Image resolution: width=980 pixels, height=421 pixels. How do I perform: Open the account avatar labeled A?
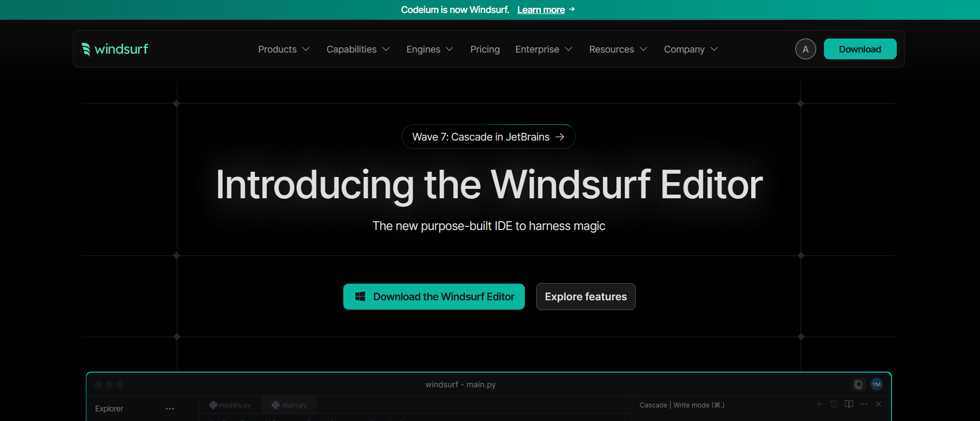click(x=805, y=49)
